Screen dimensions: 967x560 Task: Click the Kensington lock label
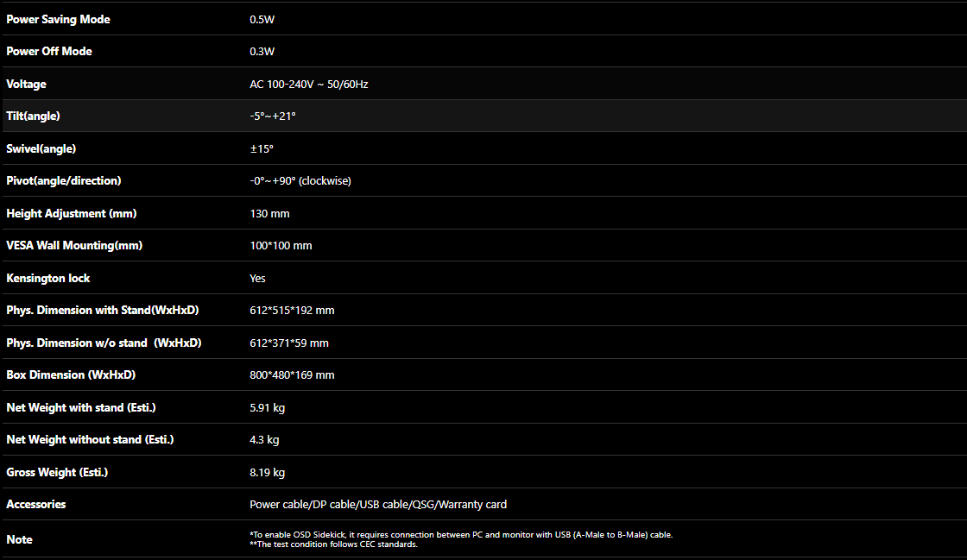(48, 278)
